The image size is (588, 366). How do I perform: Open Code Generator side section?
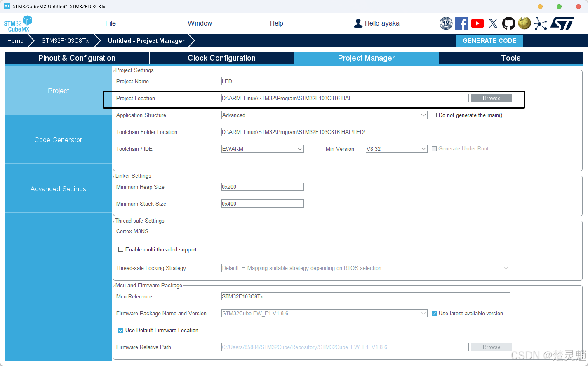coord(59,140)
